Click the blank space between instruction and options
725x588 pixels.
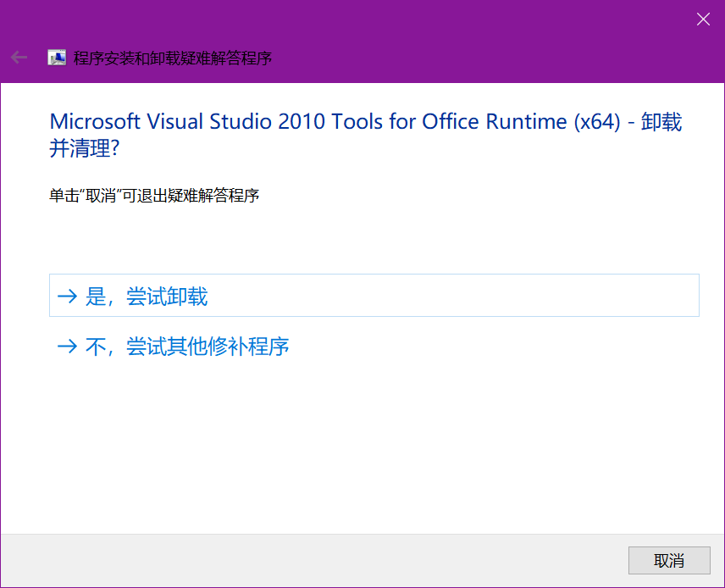coord(364,239)
